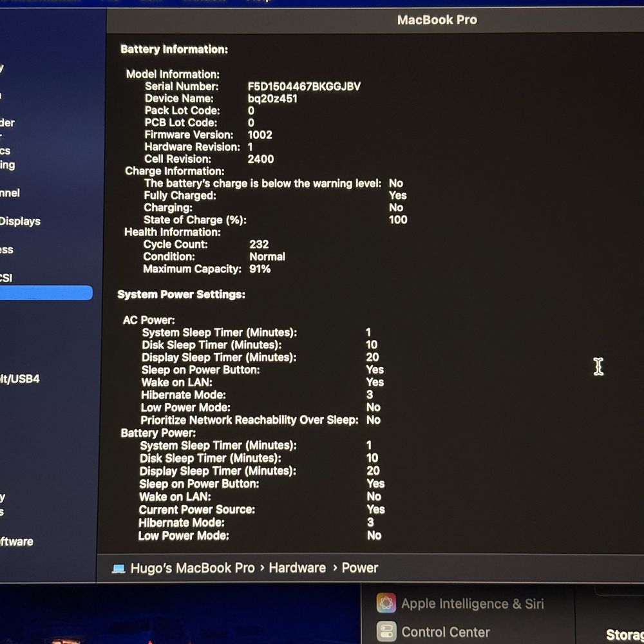Screen dimensions: 644x644
Task: Click Prioritize Network Reachability Over Sleep
Action: 249,420
